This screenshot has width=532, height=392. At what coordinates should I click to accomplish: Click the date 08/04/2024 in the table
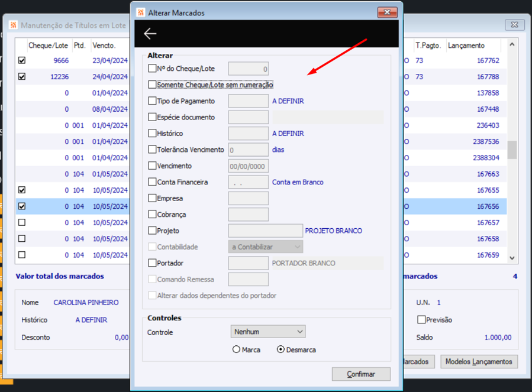tap(110, 109)
